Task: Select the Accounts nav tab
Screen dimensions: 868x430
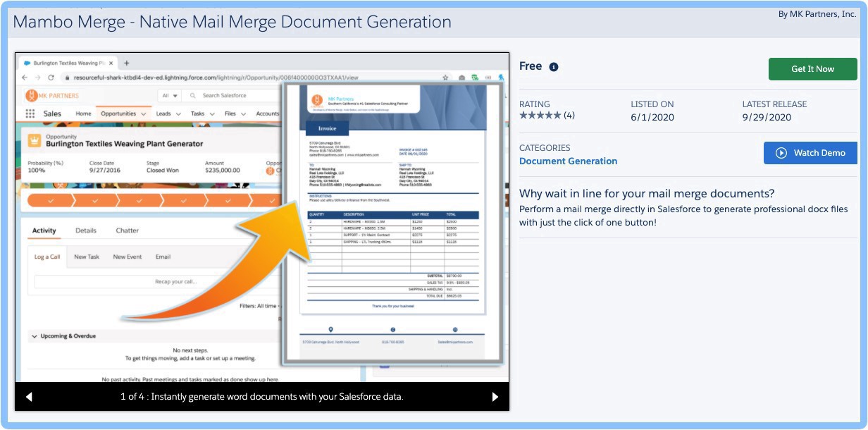Action: coord(268,113)
